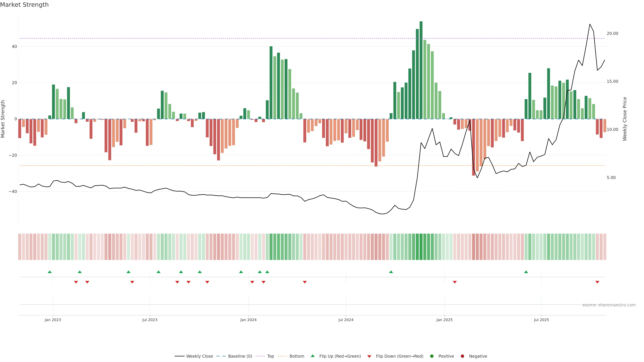Click the Negative red dot legend icon
The width and height of the screenshot is (644, 362).
pos(462,356)
